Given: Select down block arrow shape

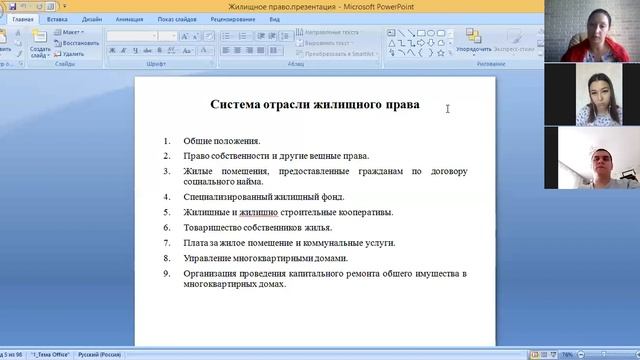Looking at the screenshot, I should pyautogui.click(x=431, y=43).
